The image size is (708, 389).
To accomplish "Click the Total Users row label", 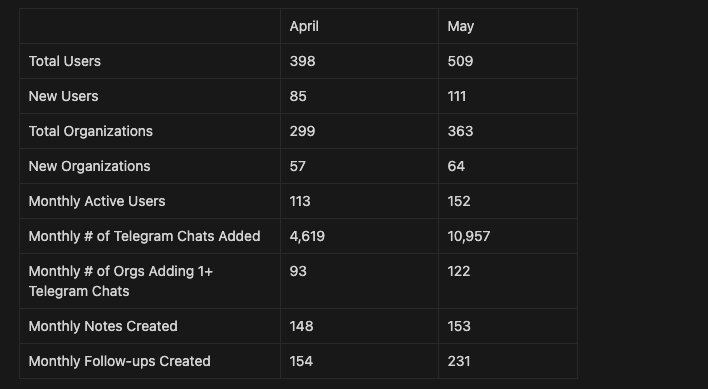I will click(65, 61).
